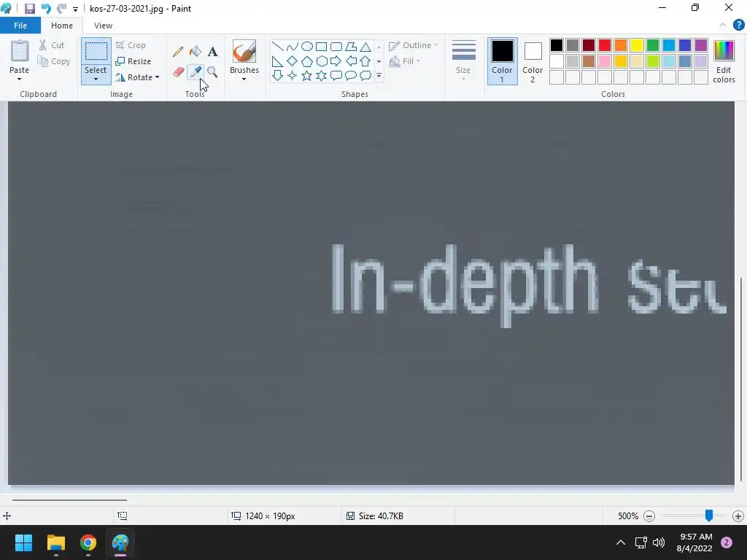Choose the Rectangle shape
Viewport: 747px width, 560px height.
[322, 46]
